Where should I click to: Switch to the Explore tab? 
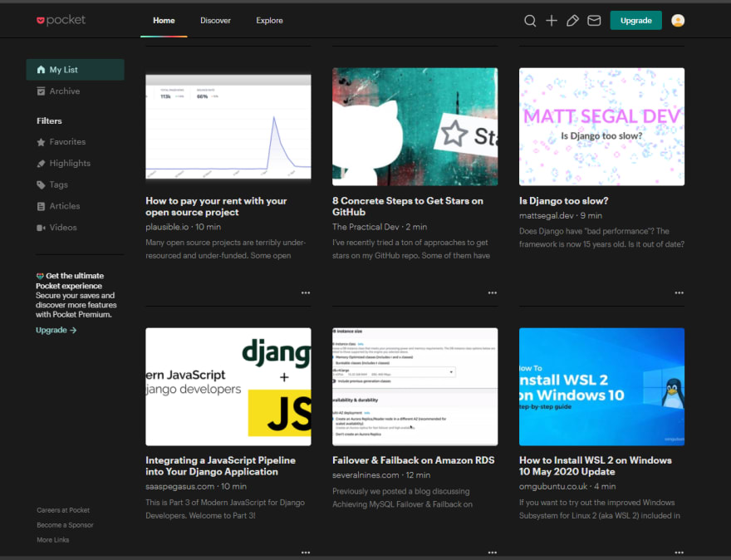tap(269, 21)
